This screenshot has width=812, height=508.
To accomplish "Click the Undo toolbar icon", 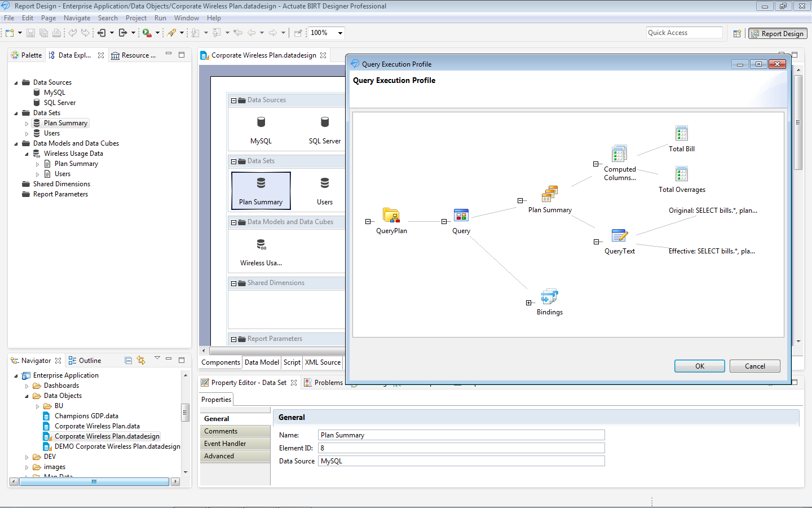I will click(73, 33).
